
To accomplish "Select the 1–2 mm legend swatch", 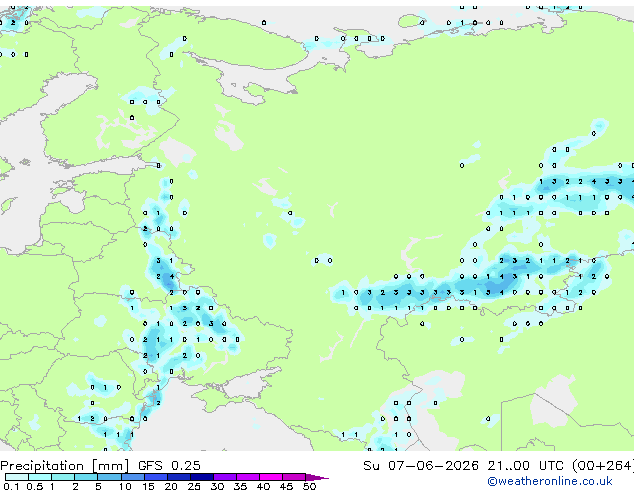I will (x=63, y=477).
